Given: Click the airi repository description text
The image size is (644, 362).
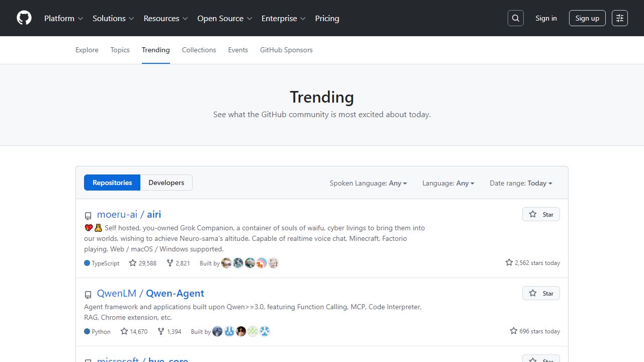Looking at the screenshot, I should click(255, 238).
